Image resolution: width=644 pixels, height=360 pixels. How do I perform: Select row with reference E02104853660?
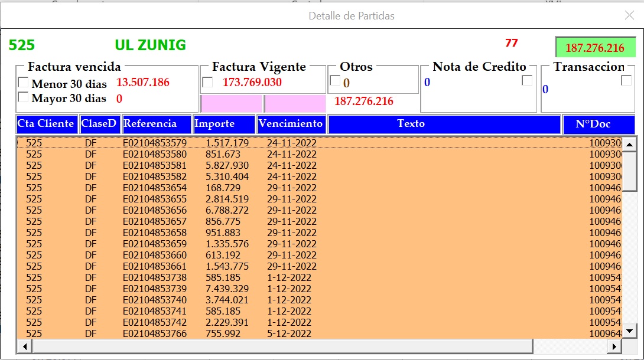pos(320,255)
